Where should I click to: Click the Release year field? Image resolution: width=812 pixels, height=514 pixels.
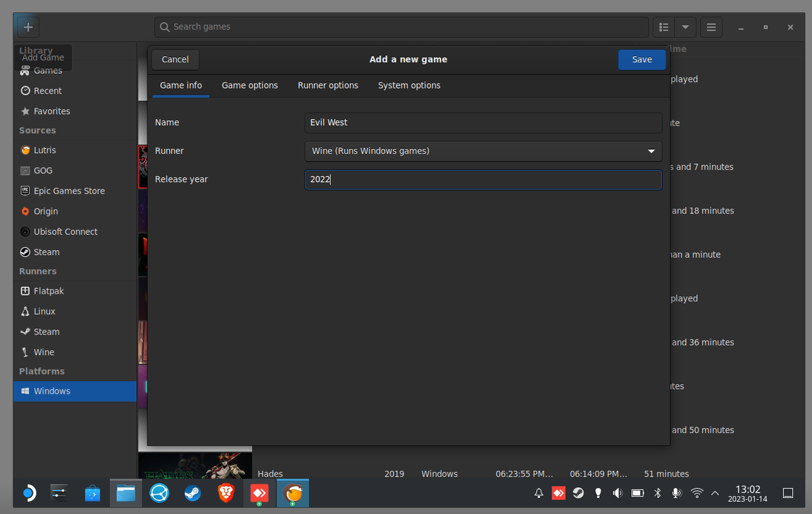(x=483, y=179)
